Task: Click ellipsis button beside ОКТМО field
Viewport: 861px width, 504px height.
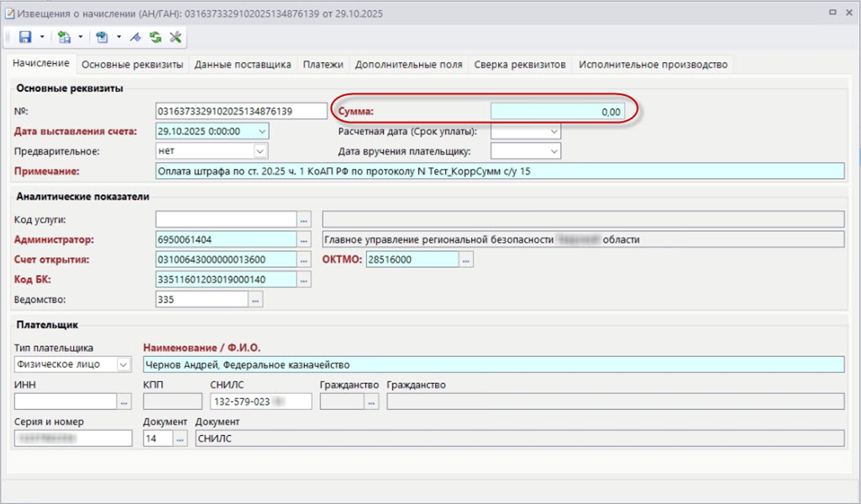Action: (x=466, y=260)
